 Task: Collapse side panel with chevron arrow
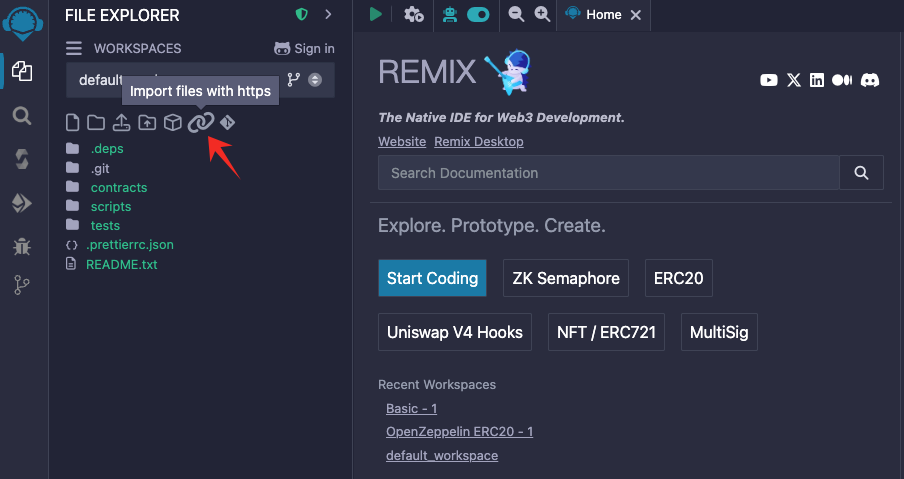(329, 14)
